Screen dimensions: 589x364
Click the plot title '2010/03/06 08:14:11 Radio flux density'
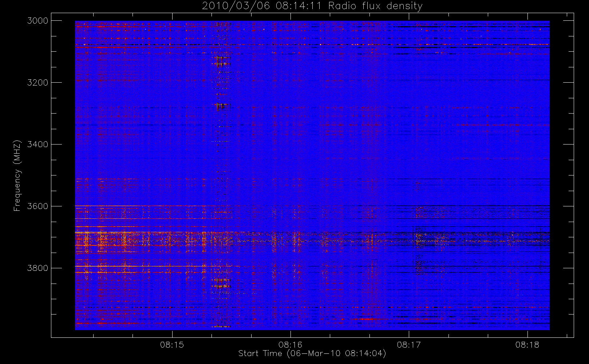tap(312, 6)
